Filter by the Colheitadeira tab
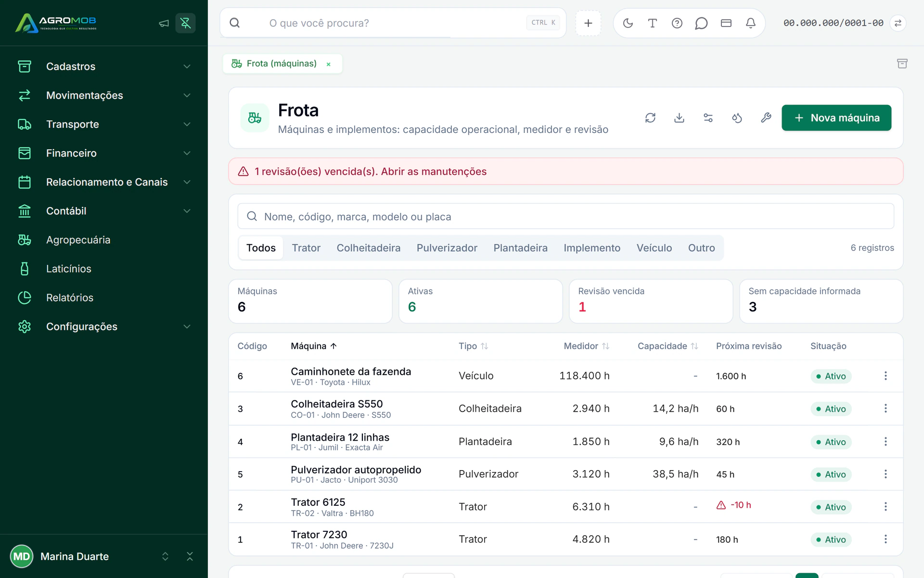Screen dimensions: 924x578 [x=369, y=248]
